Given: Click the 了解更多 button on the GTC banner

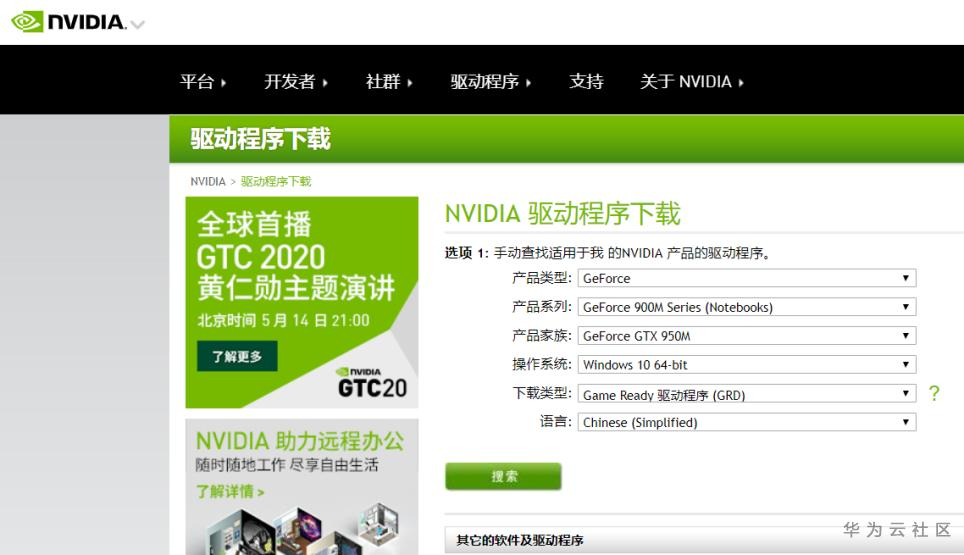Looking at the screenshot, I should pyautogui.click(x=237, y=356).
